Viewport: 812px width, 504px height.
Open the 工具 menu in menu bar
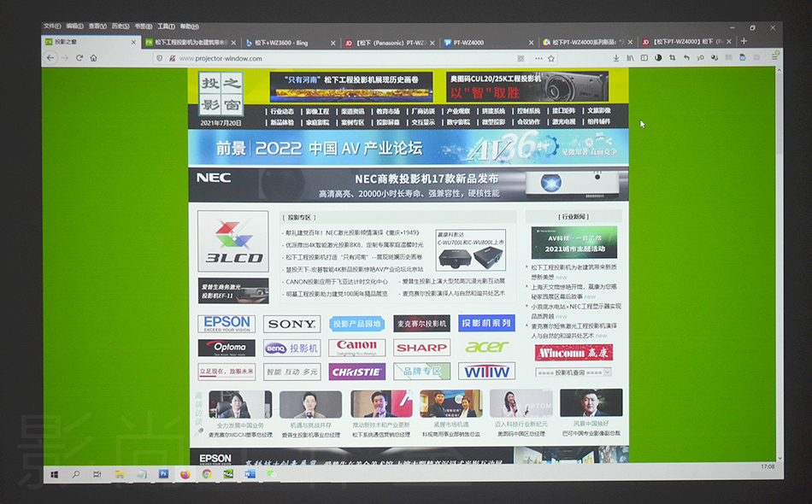165,26
